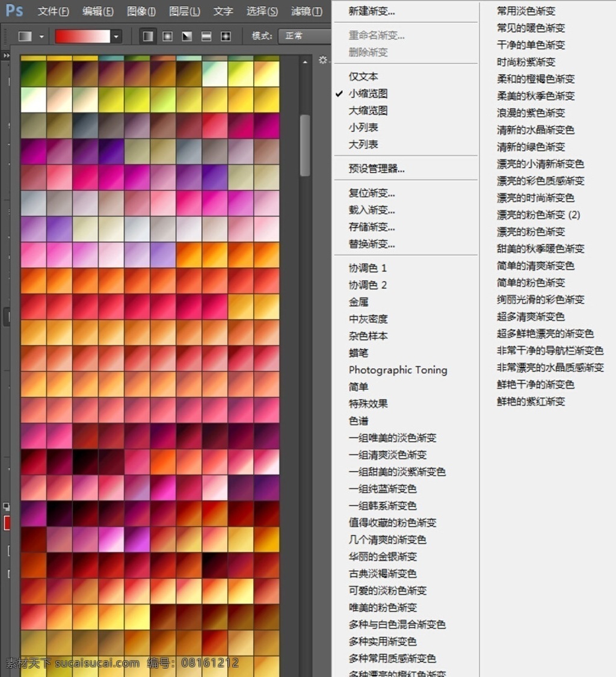
Task: Click the red-to-white gradient preview swatch
Action: (82, 36)
